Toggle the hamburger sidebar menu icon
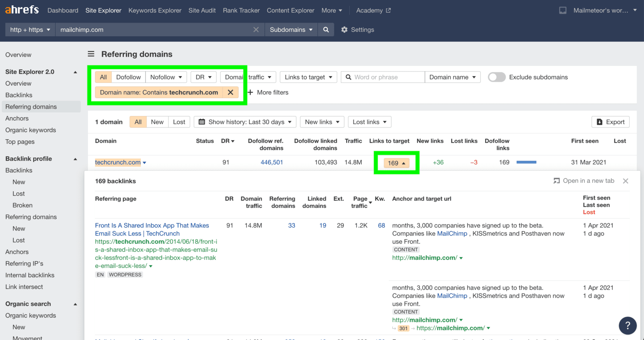The width and height of the screenshot is (644, 340). tap(91, 54)
